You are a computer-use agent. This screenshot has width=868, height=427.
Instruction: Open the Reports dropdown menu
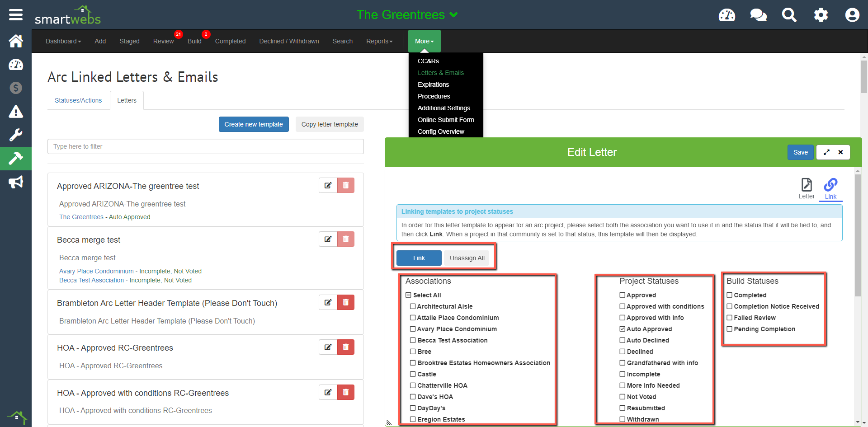click(379, 41)
